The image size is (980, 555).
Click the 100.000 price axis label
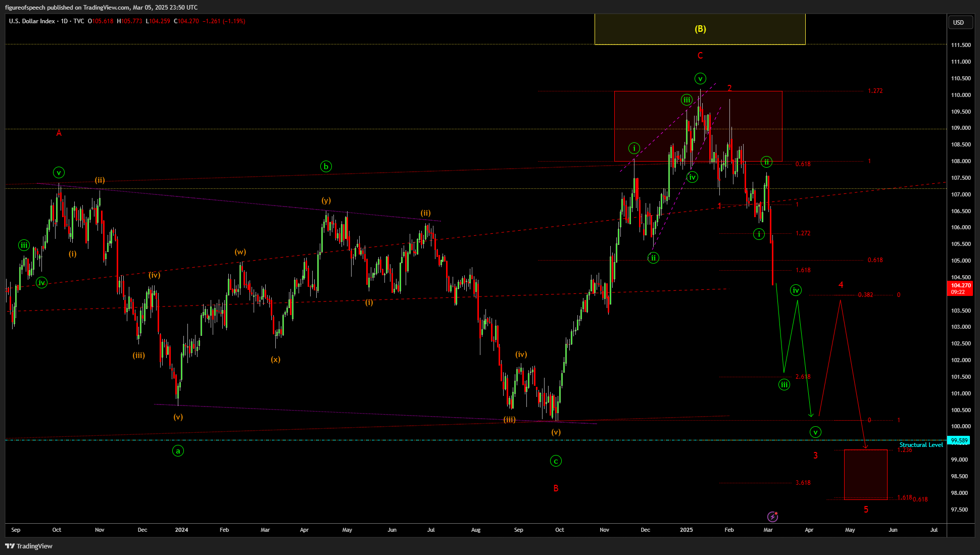click(961, 426)
